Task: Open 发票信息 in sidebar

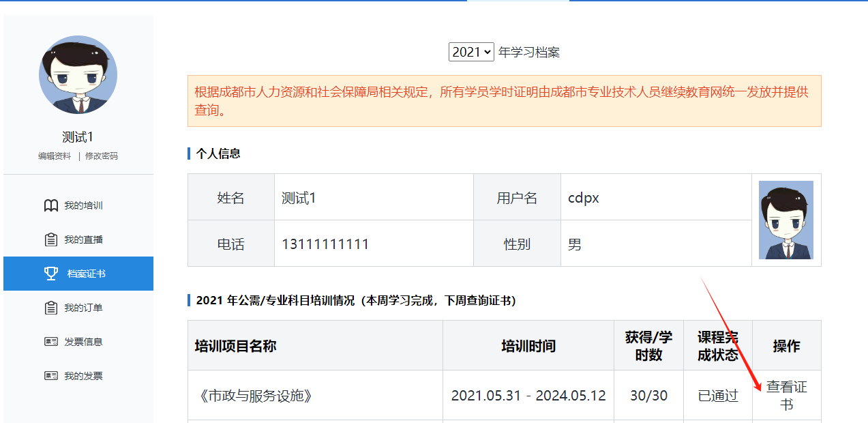Action: [83, 342]
